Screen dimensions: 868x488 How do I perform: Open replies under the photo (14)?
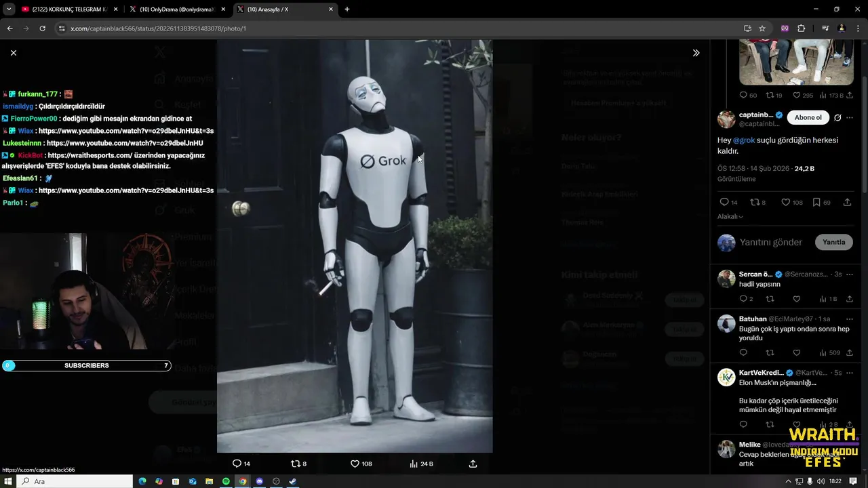click(241, 464)
